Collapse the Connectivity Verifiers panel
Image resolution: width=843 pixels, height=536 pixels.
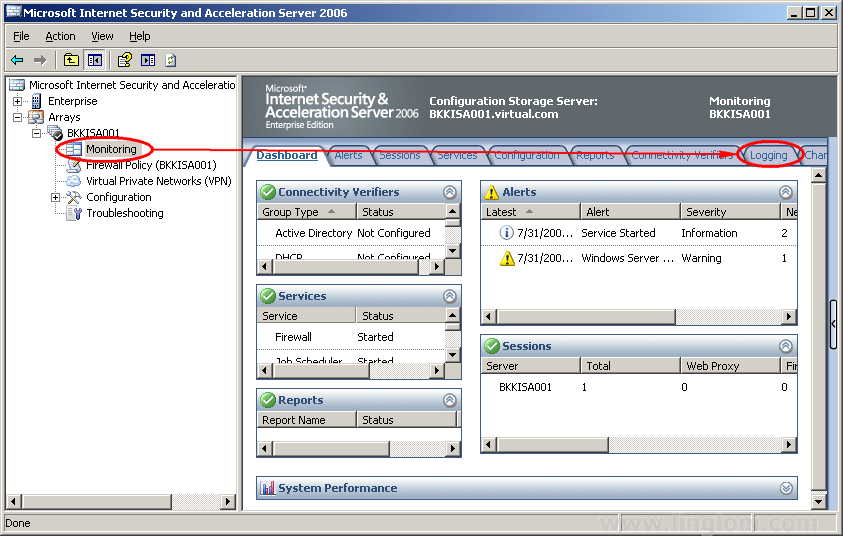(450, 192)
